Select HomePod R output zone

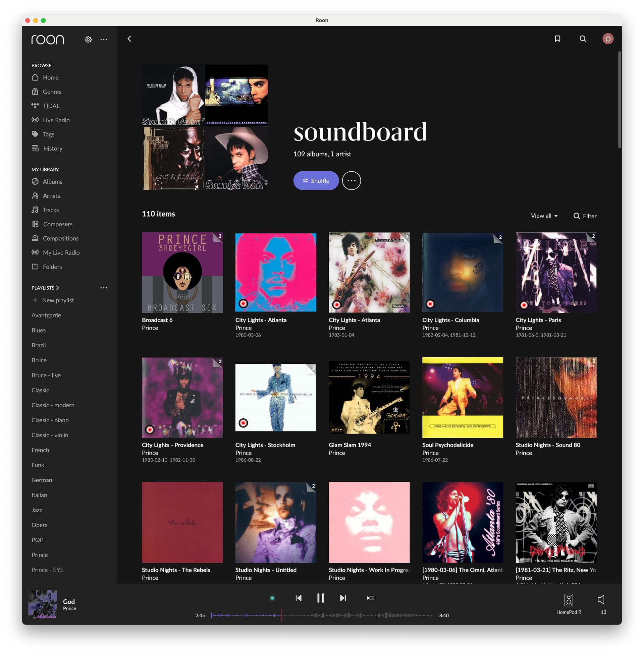[x=569, y=604]
